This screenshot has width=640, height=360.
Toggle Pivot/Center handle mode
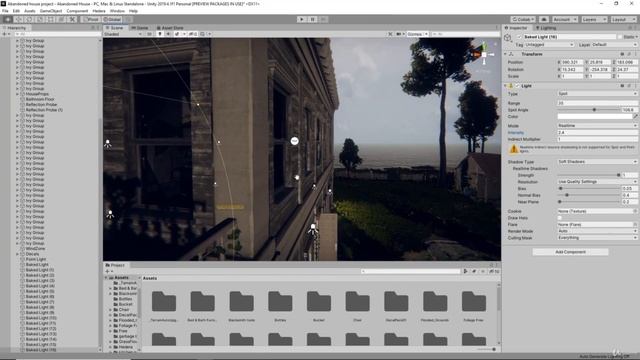[x=90, y=19]
